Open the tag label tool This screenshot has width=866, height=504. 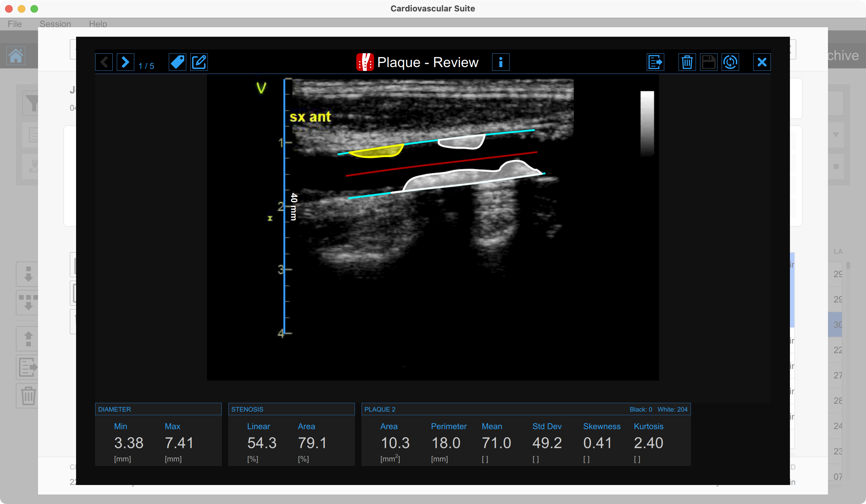(x=177, y=62)
